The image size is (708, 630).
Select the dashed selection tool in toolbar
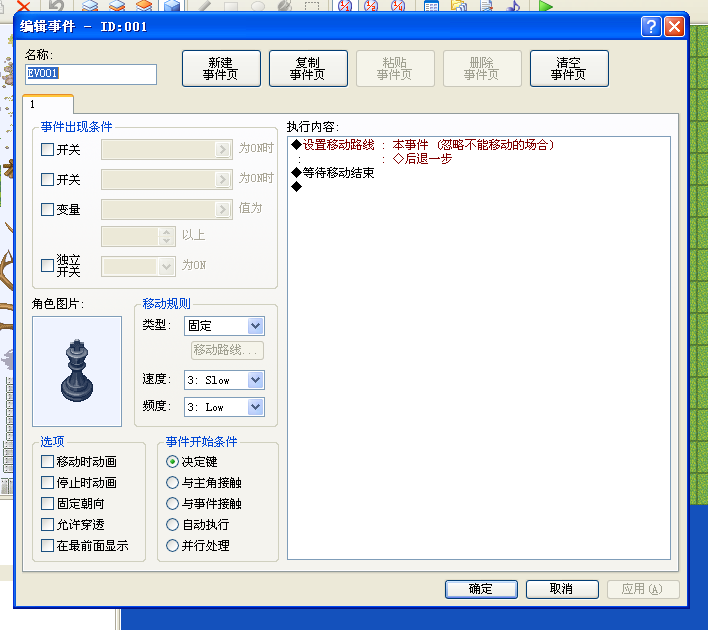click(x=312, y=6)
